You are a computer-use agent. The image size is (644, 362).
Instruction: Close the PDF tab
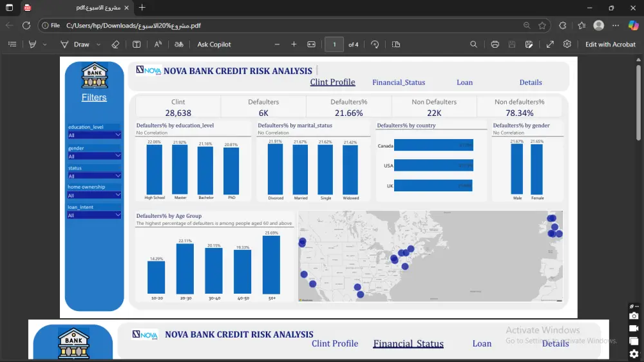[126, 8]
